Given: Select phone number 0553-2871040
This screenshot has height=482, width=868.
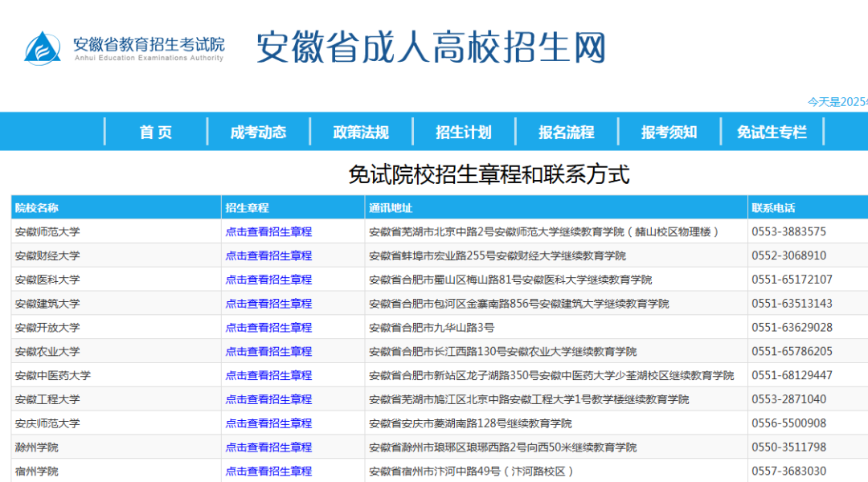Looking at the screenshot, I should [789, 399].
